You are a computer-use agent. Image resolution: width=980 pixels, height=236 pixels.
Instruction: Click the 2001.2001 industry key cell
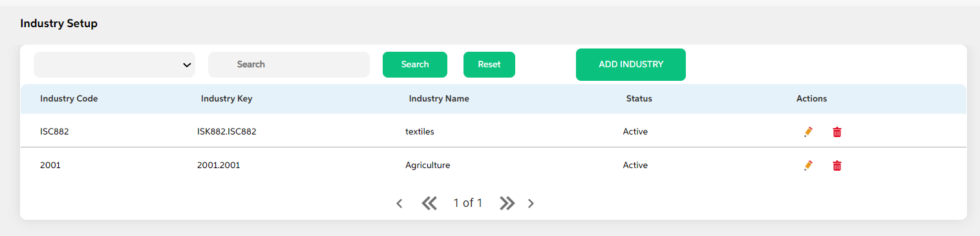(x=218, y=166)
